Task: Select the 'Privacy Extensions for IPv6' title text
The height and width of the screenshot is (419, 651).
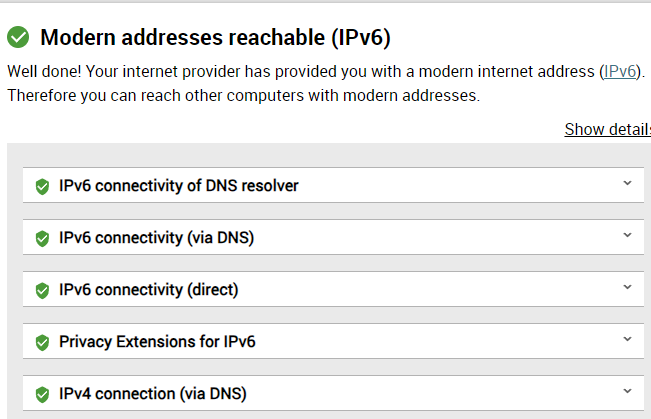Action: click(157, 341)
